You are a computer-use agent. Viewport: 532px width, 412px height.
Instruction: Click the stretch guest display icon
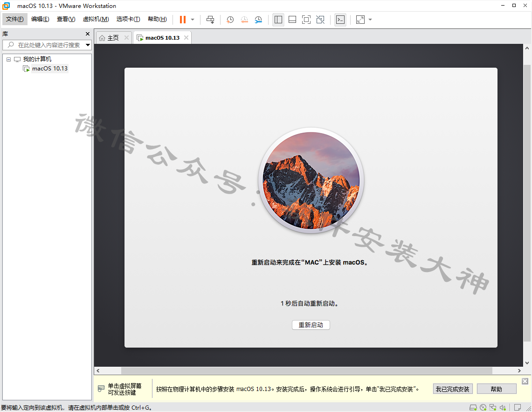click(360, 20)
